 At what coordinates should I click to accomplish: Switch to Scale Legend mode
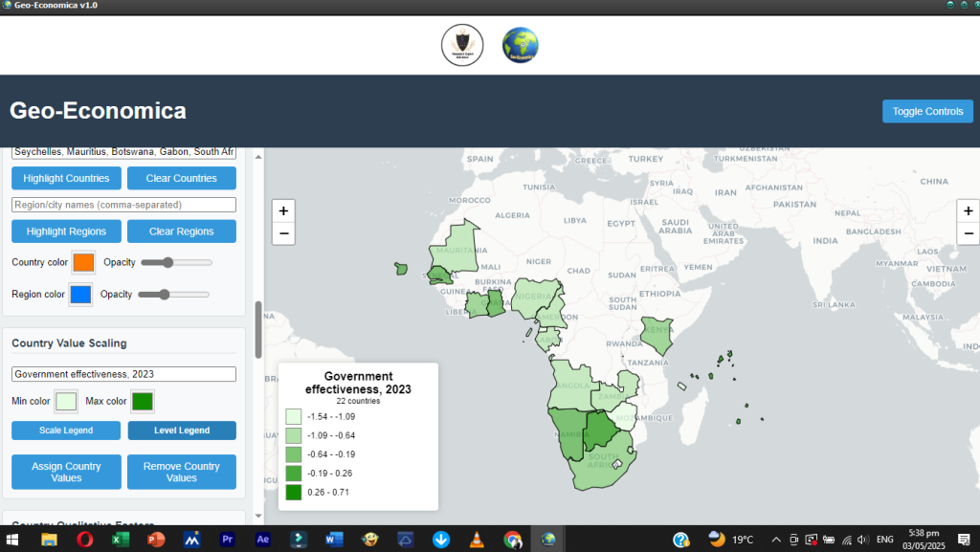coord(66,431)
